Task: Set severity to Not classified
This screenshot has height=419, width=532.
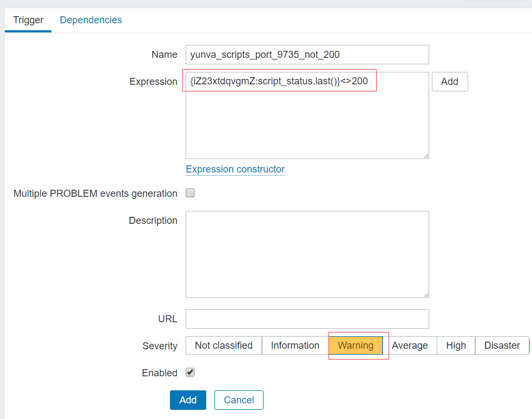Action: point(224,345)
